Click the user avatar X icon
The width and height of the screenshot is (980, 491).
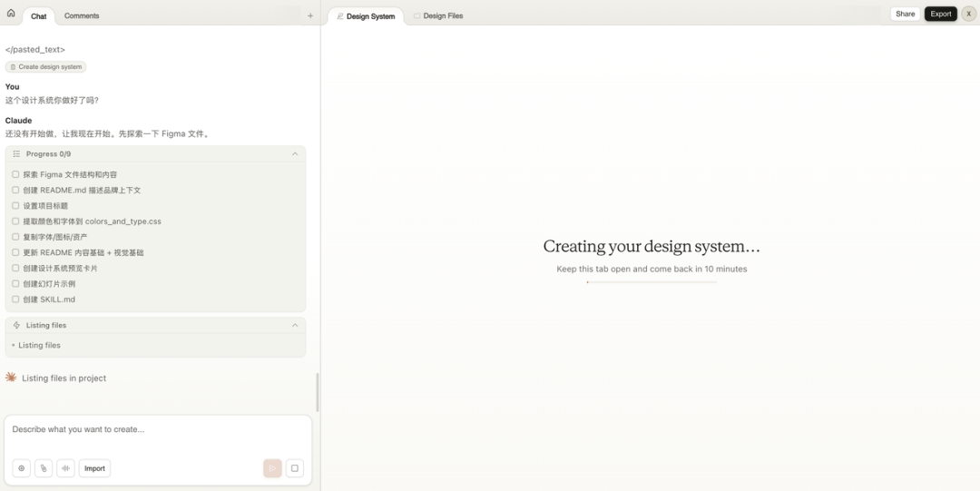(x=968, y=14)
